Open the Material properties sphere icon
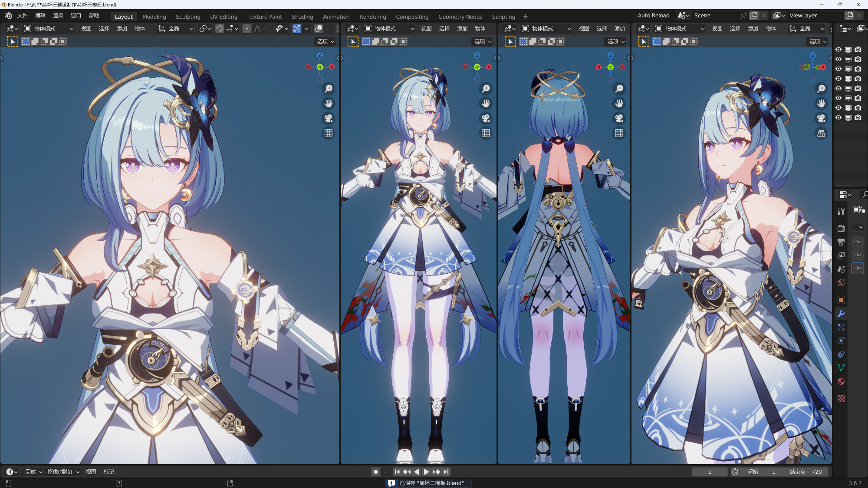Screen dimensions: 868x488 tap(841, 382)
